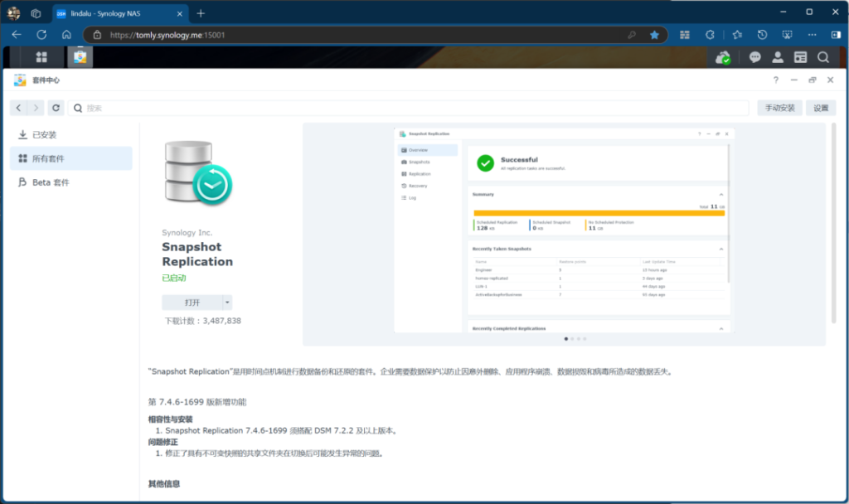Click the 相容性与安装 heading
The height and width of the screenshot is (504, 849).
(x=171, y=419)
